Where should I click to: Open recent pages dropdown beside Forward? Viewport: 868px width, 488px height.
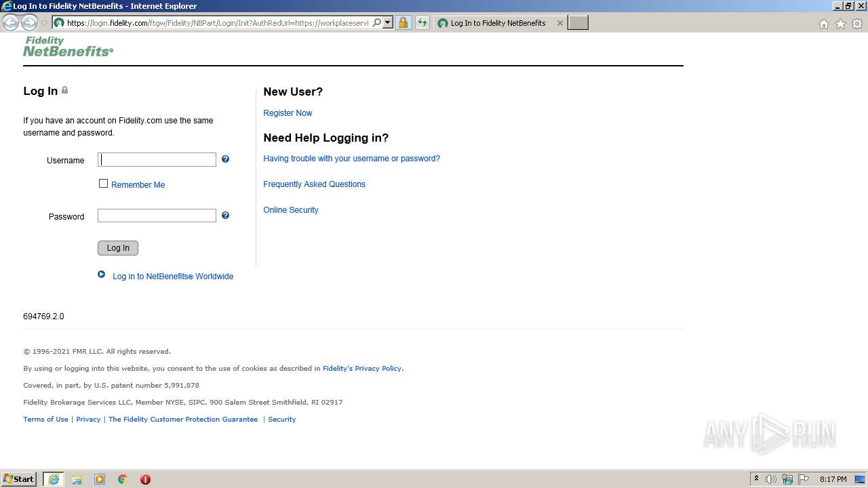[45, 23]
